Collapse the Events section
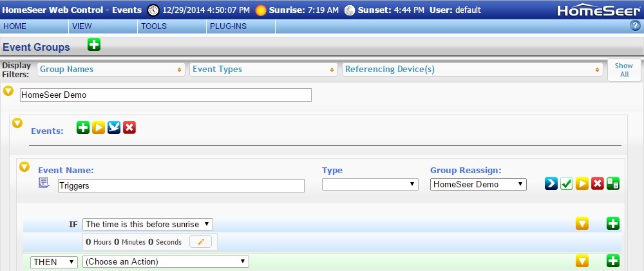The image size is (644, 271). tap(17, 123)
